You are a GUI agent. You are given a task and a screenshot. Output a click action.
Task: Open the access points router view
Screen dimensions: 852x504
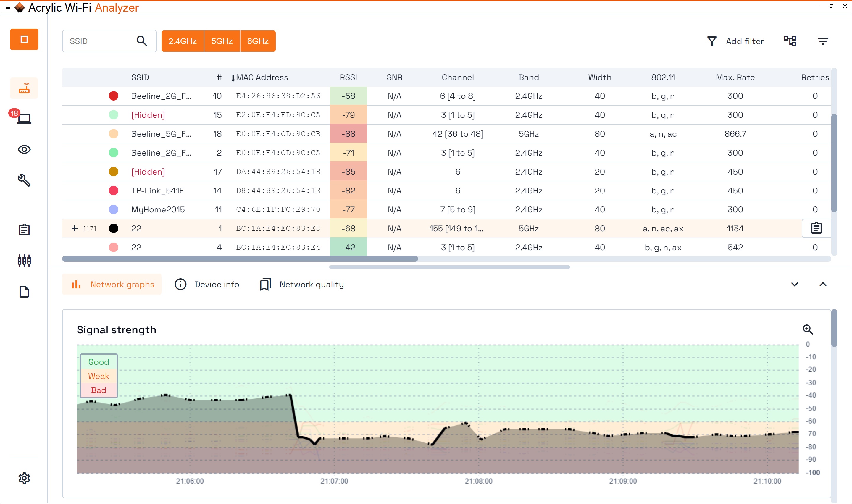[x=24, y=88]
